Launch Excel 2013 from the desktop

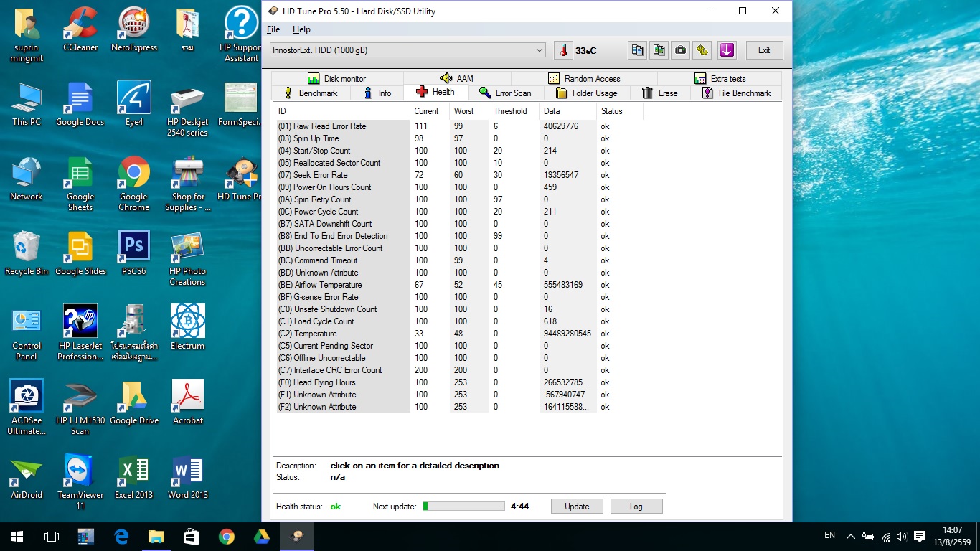click(x=134, y=478)
